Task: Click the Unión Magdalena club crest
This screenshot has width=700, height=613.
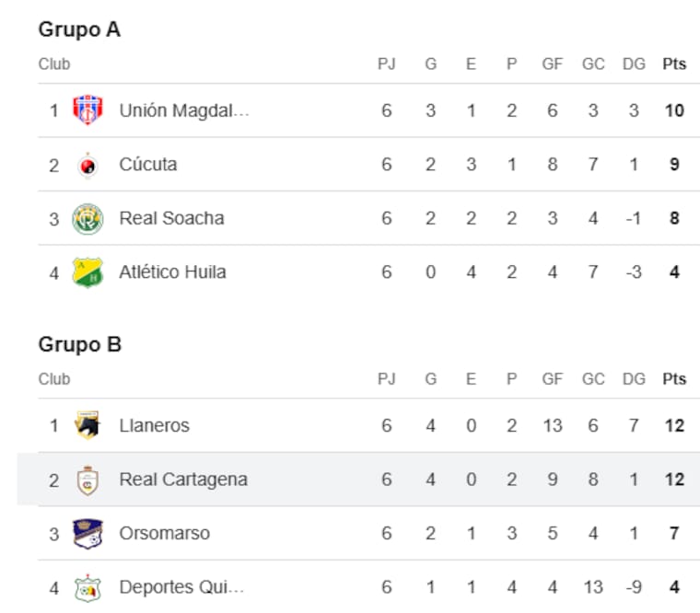Action: click(x=87, y=110)
